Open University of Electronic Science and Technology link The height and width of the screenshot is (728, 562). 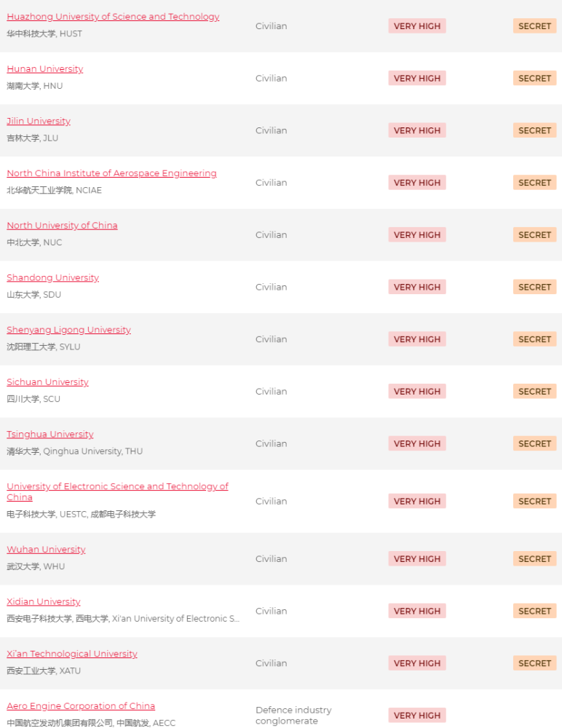[117, 491]
